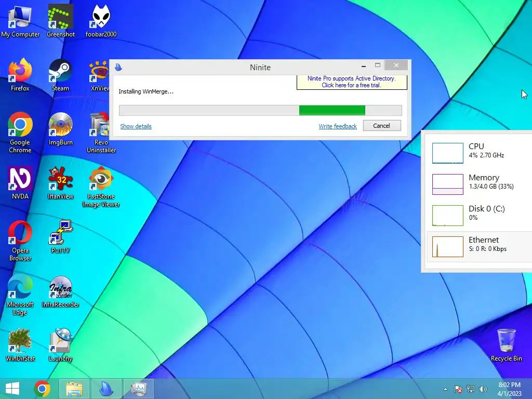532x399 pixels.
Task: Select the XnView desktop icon
Action: [99, 75]
